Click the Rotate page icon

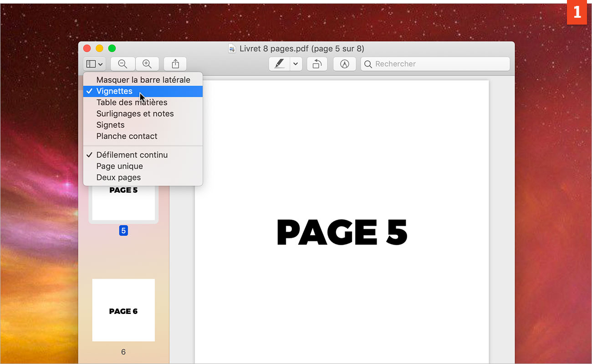point(317,64)
